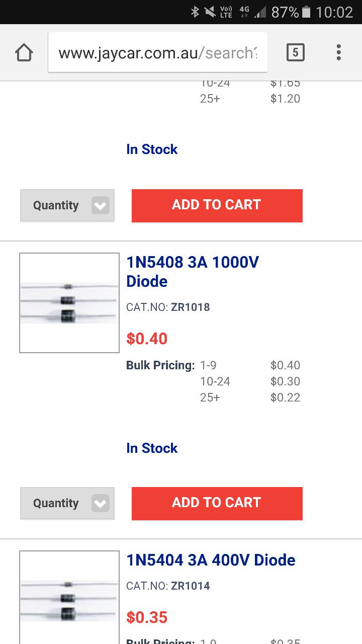This screenshot has height=644, width=362.
Task: Expand Quantity dropdown for 1N5408 diode
Action: click(x=67, y=503)
